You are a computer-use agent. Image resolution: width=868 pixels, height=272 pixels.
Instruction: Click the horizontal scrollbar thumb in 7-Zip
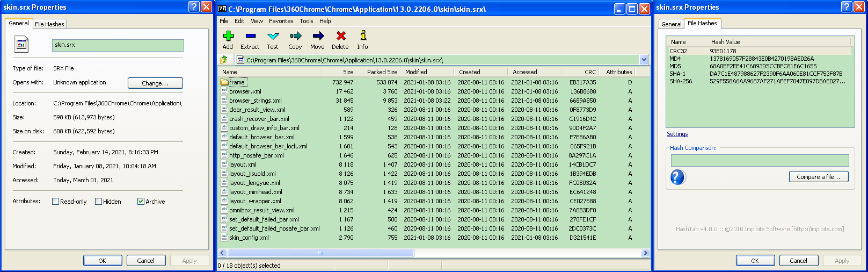(320, 253)
